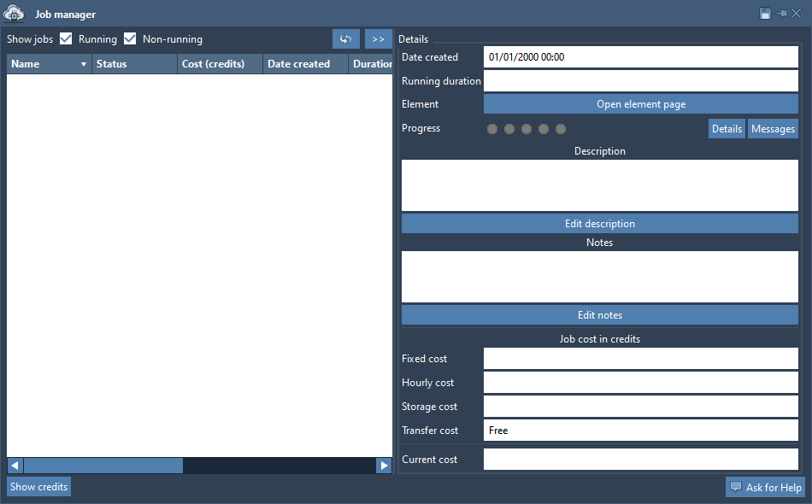812x504 pixels.
Task: Click the Edit description button
Action: tap(599, 224)
